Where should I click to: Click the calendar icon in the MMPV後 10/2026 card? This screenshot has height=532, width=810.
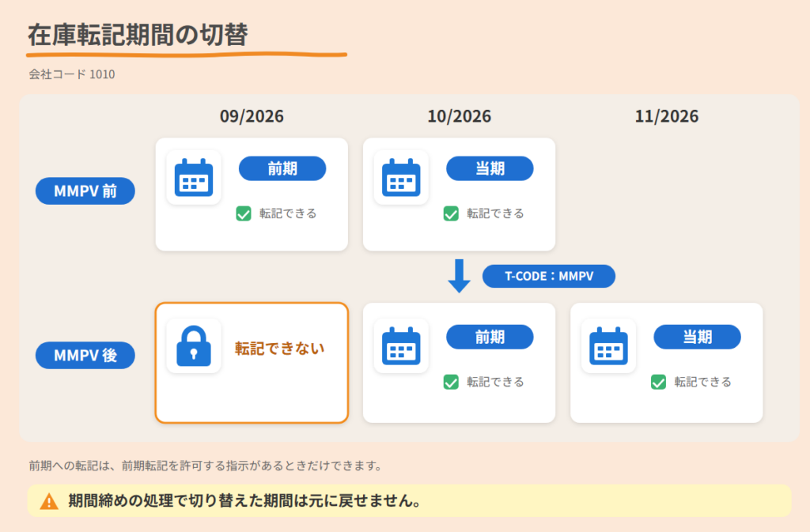pyautogui.click(x=401, y=345)
